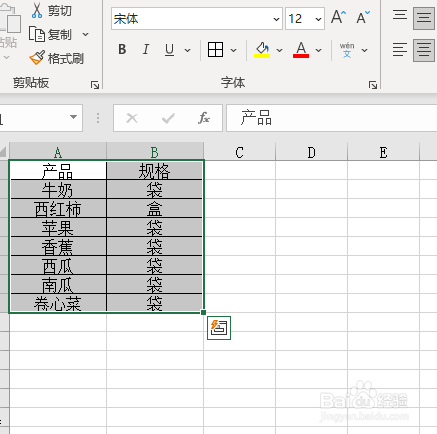Select 袋 cell next to 牛奶

(155, 189)
